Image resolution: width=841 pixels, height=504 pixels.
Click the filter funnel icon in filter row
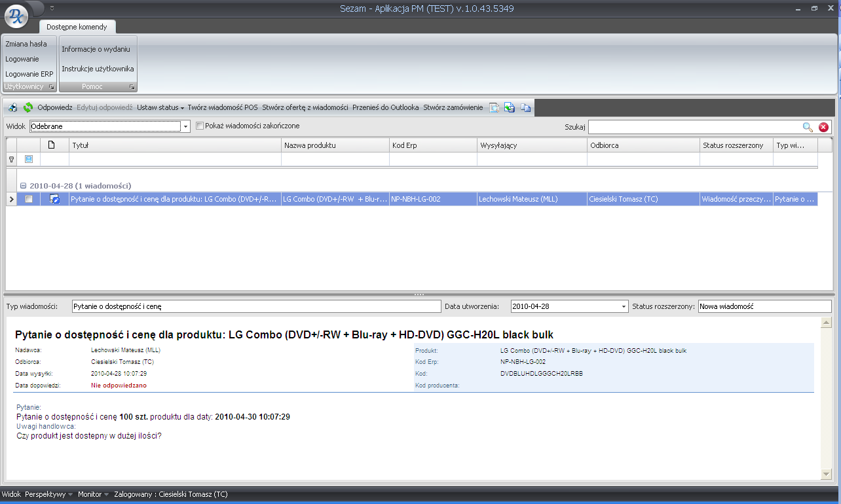11,159
